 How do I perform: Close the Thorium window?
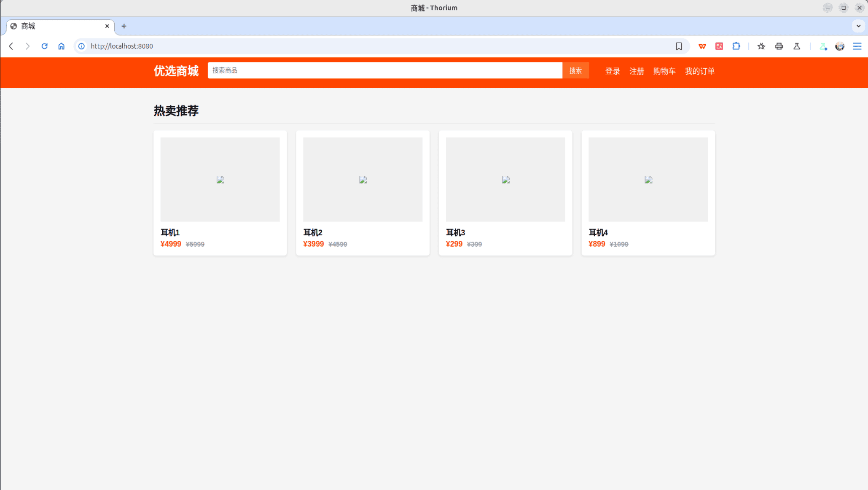tap(860, 8)
